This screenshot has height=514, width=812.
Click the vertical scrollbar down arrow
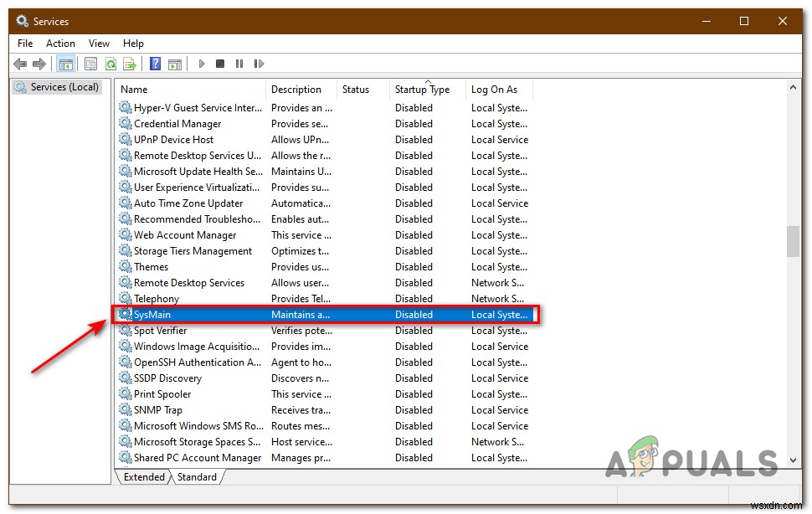tap(792, 460)
